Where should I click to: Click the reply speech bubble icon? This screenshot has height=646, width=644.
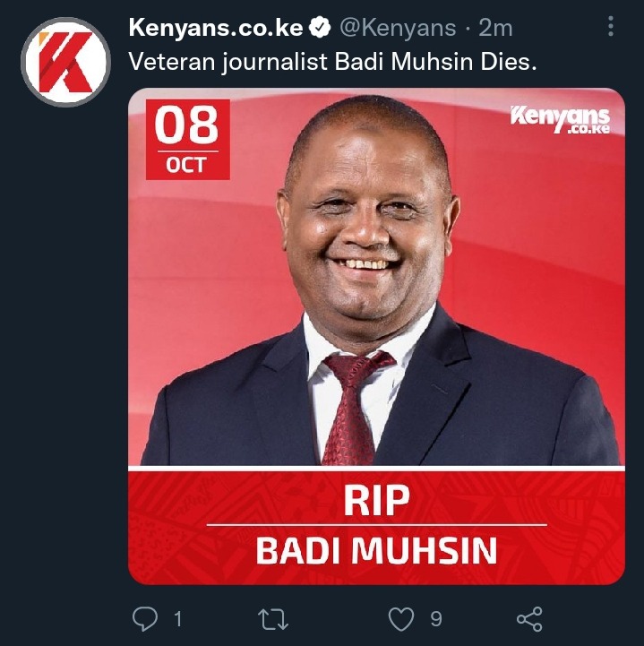point(145,618)
